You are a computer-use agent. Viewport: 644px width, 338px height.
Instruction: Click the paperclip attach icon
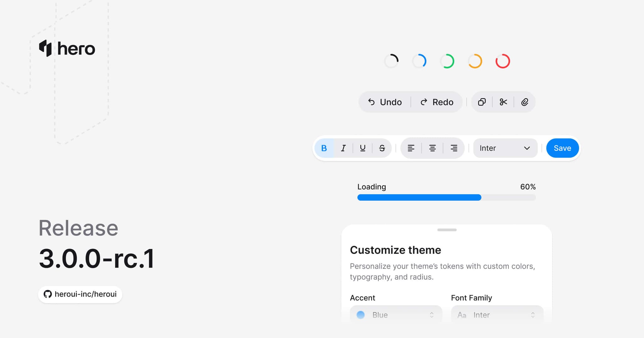[x=525, y=102]
